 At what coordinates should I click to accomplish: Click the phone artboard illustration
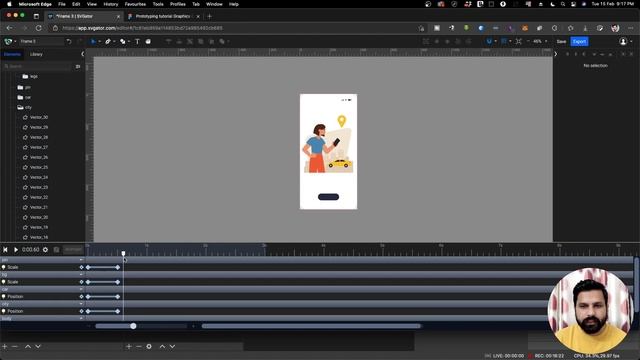pos(329,151)
